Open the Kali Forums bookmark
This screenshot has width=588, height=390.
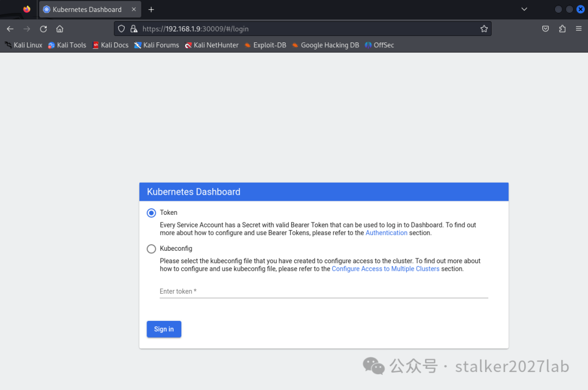[157, 45]
